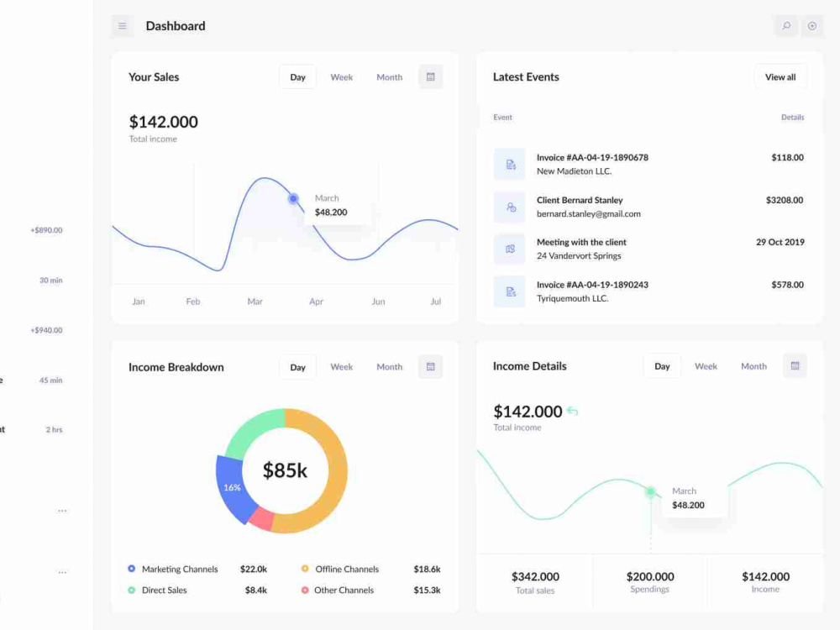Open calendar picker in Income Breakdown
Image resolution: width=840 pixels, height=630 pixels.
(430, 366)
